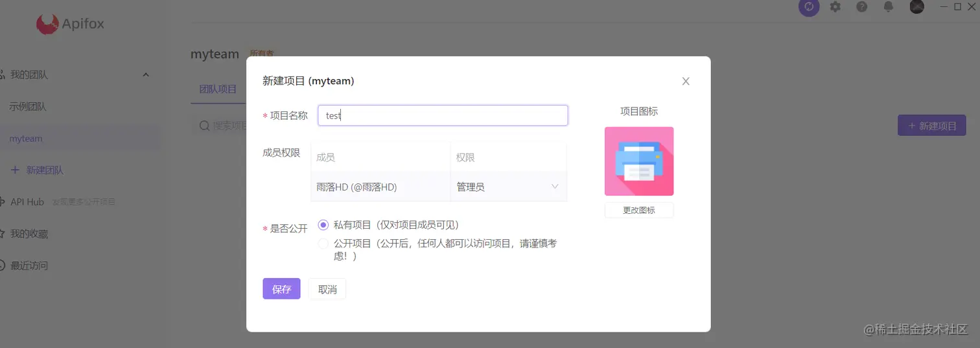Minimize the Apifox window
The width and height of the screenshot is (980, 348).
[x=944, y=7]
